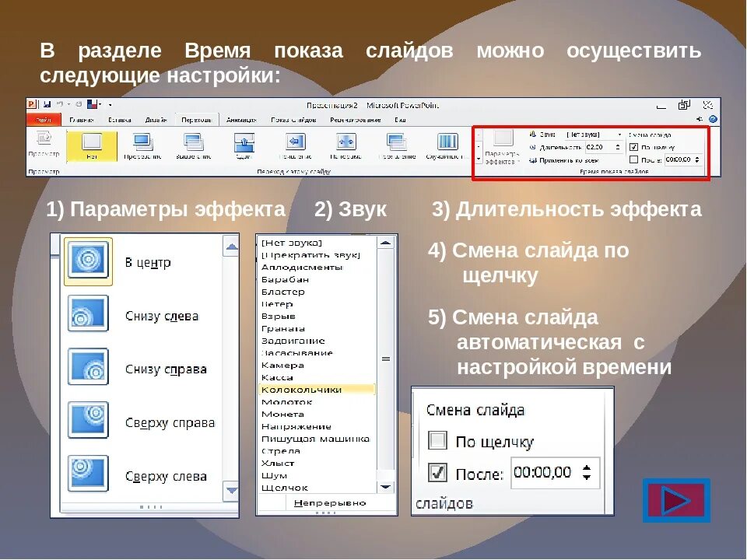Click the sound list scrollbar thumb
The width and height of the screenshot is (747, 560).
[385, 359]
